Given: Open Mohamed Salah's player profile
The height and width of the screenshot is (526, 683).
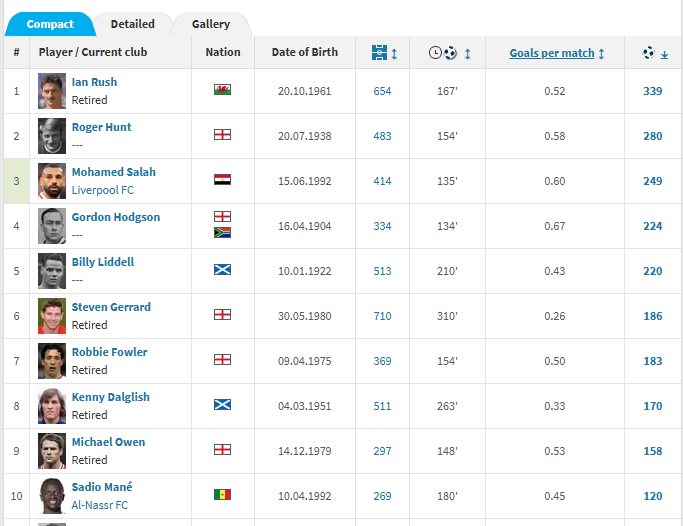Looking at the screenshot, I should (x=113, y=172).
